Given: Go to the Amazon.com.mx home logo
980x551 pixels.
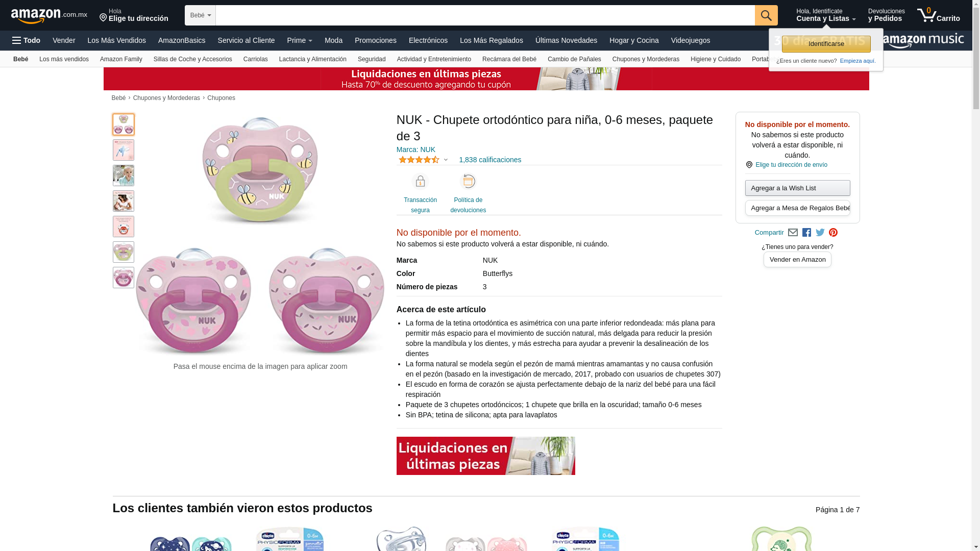Looking at the screenshot, I should tap(49, 16).
